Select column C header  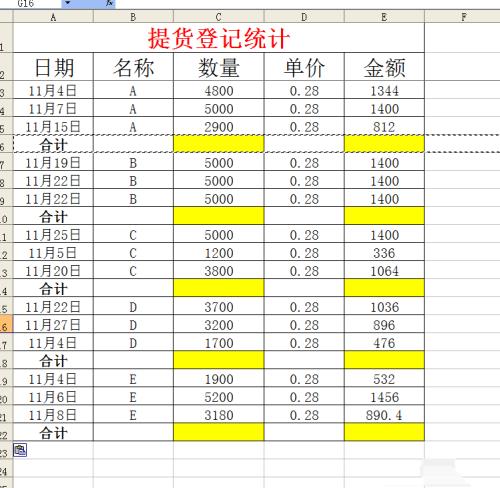point(219,17)
